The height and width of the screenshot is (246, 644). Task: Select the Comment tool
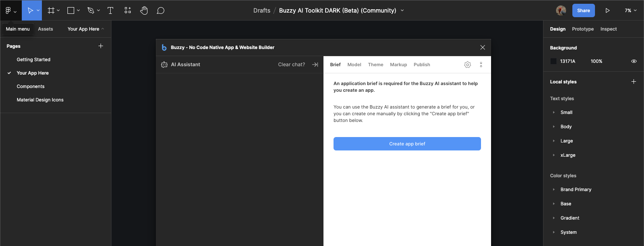[160, 10]
